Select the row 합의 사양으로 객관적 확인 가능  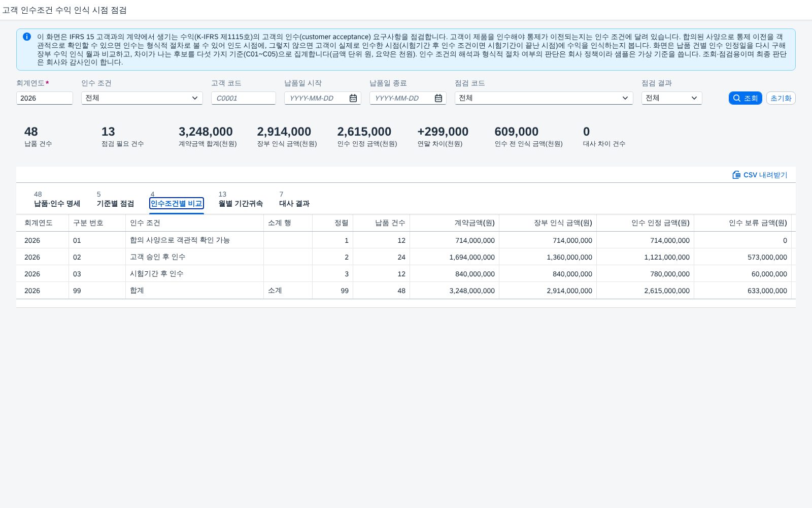406,240
